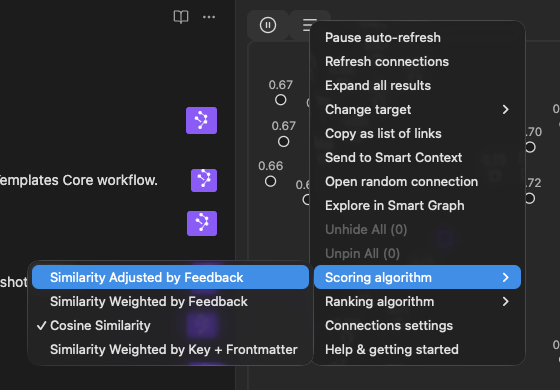
Task: Toggle reading view book icon
Action: (x=181, y=17)
